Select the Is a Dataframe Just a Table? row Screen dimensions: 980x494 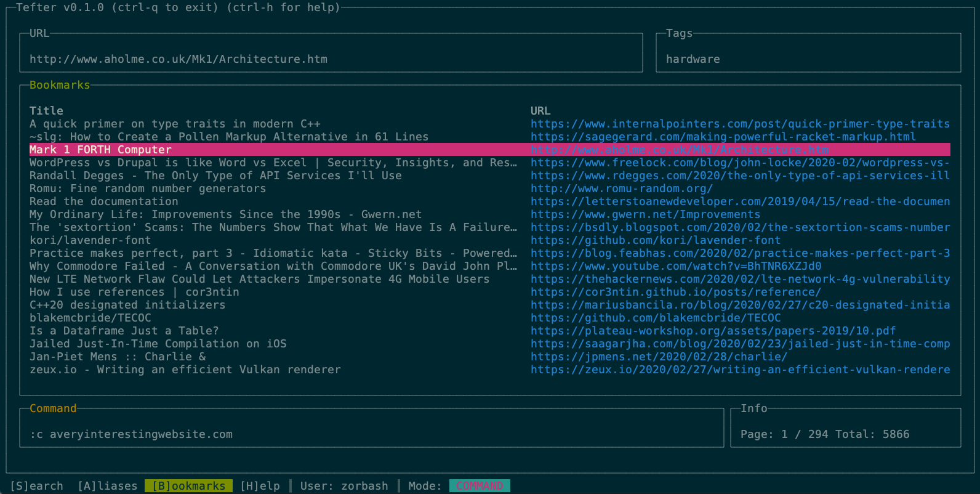point(489,331)
